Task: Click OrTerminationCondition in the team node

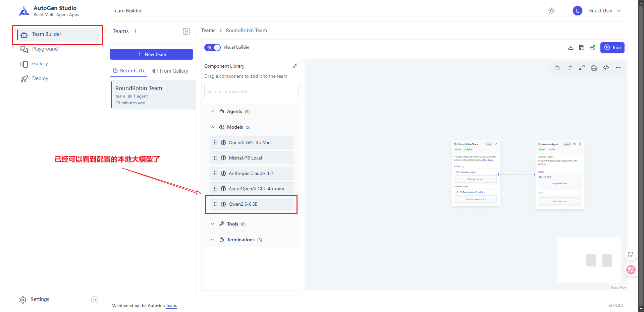Action: (x=473, y=192)
